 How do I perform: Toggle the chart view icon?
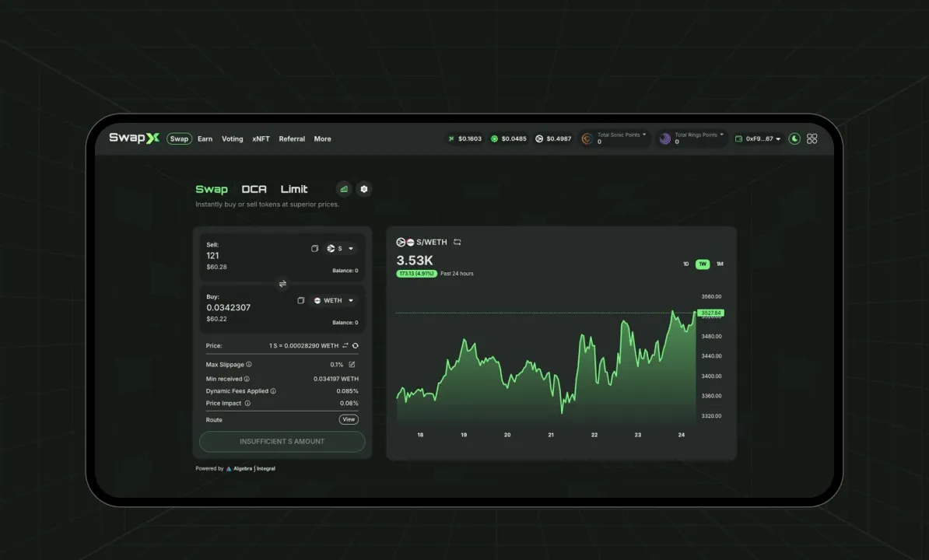click(344, 189)
